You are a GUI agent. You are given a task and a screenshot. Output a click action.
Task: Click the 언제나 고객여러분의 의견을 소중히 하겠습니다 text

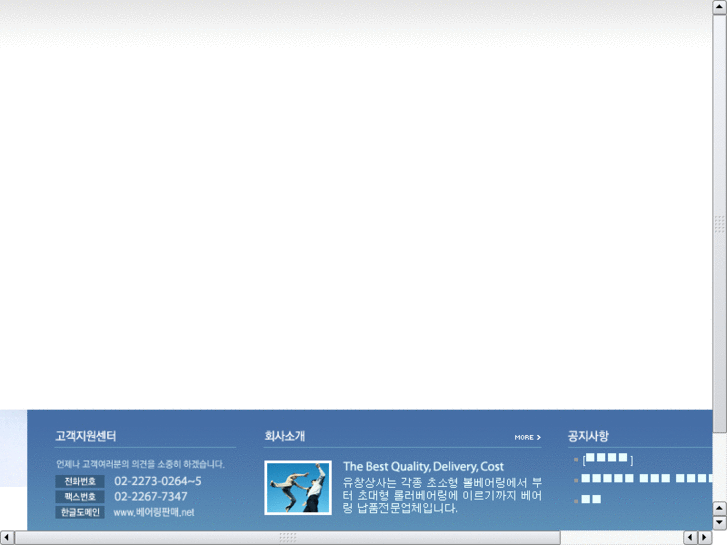pos(140,464)
